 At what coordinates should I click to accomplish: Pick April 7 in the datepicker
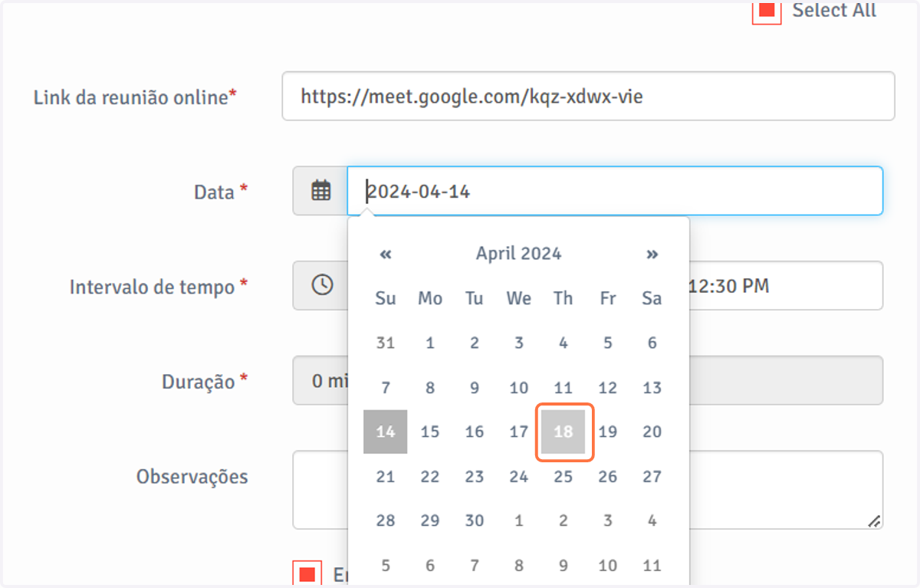click(386, 387)
